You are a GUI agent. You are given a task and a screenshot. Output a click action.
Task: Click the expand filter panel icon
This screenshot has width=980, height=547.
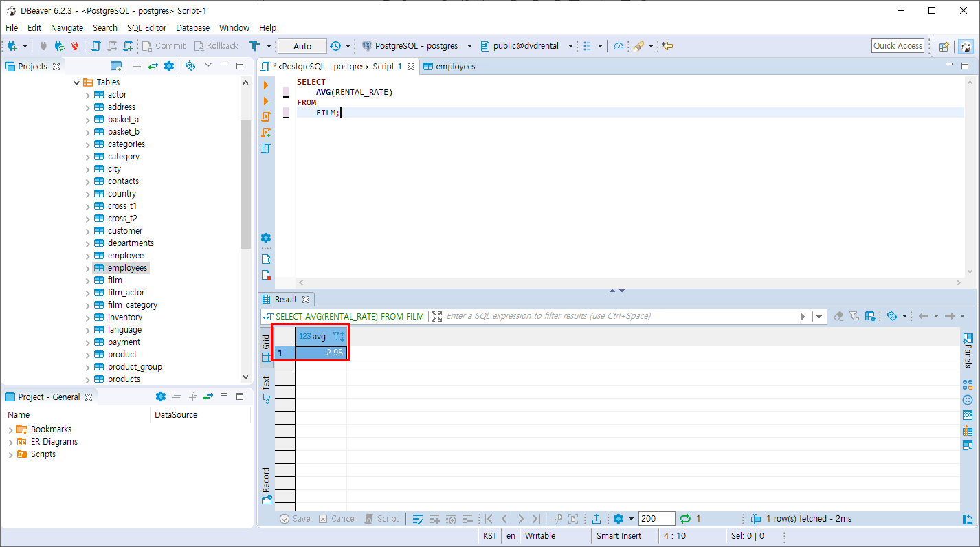(x=436, y=316)
